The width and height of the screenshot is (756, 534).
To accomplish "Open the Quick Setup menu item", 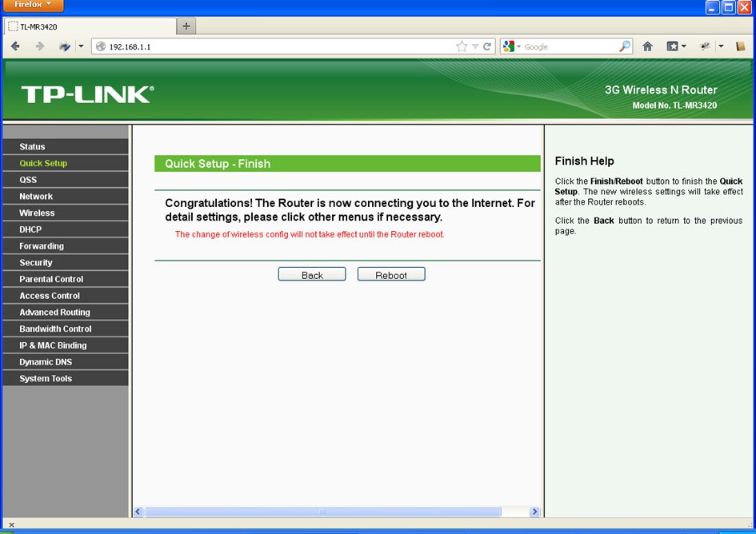I will (x=66, y=163).
